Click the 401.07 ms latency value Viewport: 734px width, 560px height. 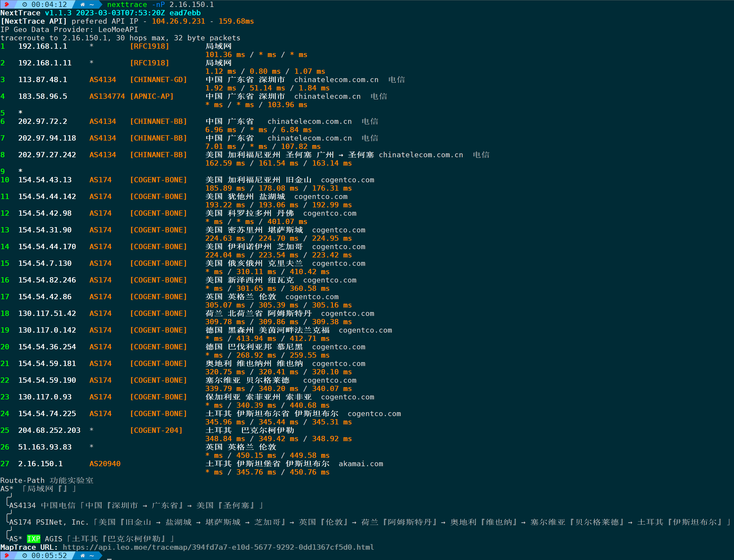tap(287, 221)
